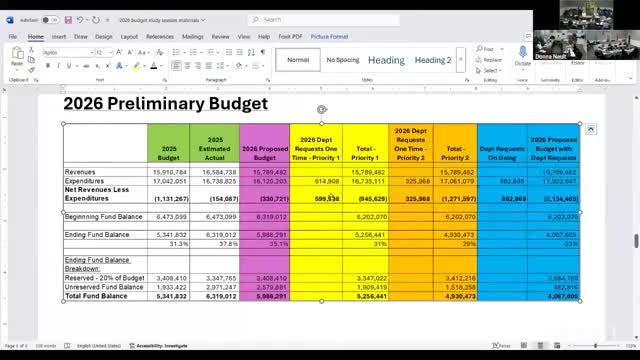Click the Justify alignment icon

pyautogui.click(x=209, y=66)
